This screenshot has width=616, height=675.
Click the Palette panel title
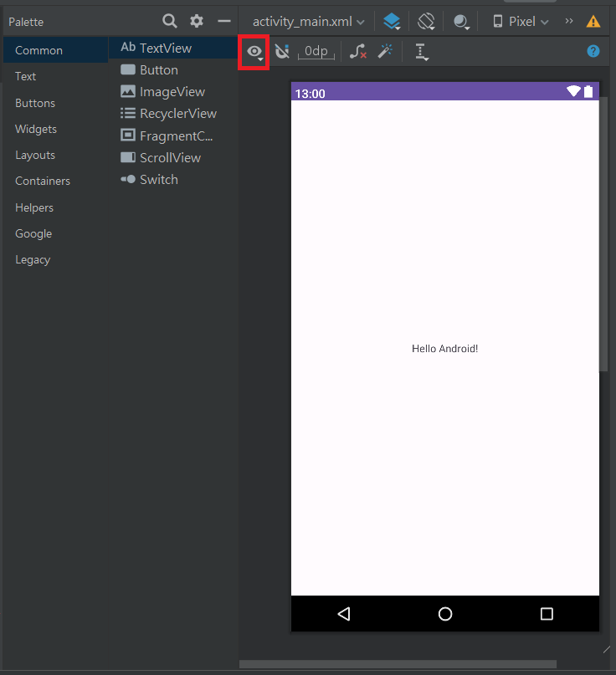click(x=26, y=22)
